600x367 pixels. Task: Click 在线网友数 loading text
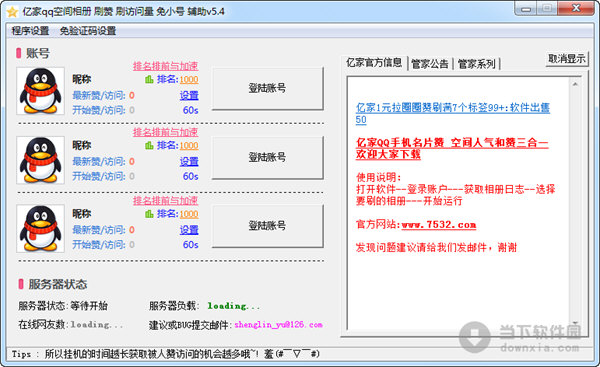pos(71,325)
